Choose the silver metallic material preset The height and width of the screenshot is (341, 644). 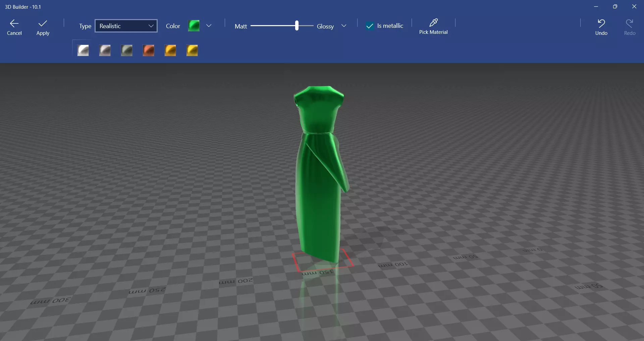(83, 50)
